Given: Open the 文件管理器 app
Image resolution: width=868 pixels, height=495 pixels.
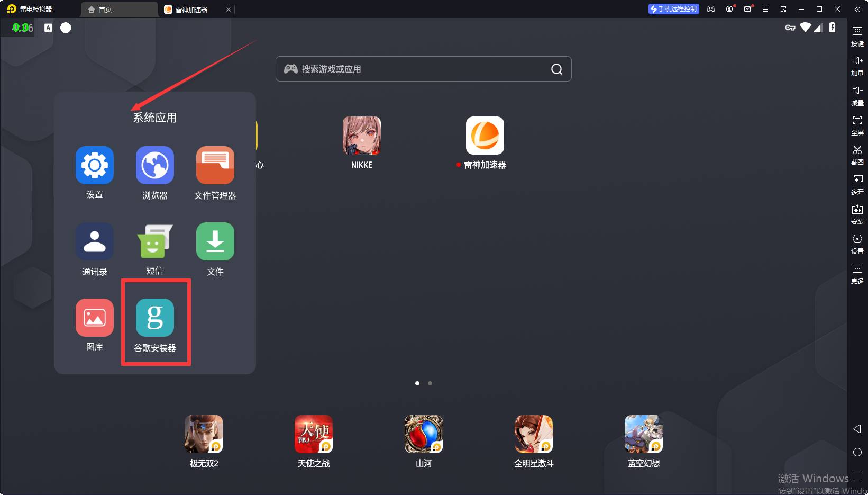Looking at the screenshot, I should tap(215, 165).
